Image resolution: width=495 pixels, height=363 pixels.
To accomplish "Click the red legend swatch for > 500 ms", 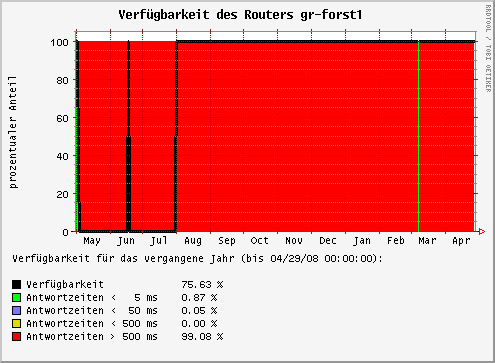I will (16, 336).
